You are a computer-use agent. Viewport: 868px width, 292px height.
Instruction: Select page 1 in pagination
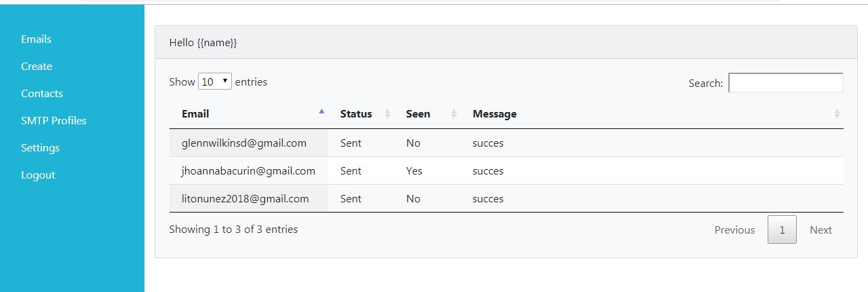pyautogui.click(x=782, y=230)
